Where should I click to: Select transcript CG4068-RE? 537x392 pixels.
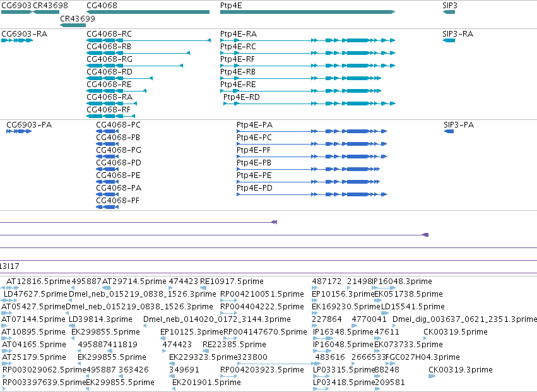coord(109,85)
